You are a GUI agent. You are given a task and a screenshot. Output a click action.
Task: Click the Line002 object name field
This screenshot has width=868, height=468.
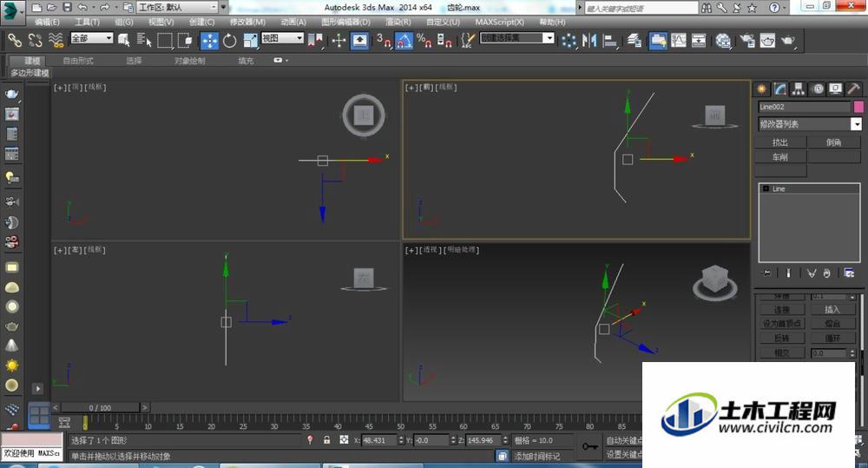click(805, 106)
